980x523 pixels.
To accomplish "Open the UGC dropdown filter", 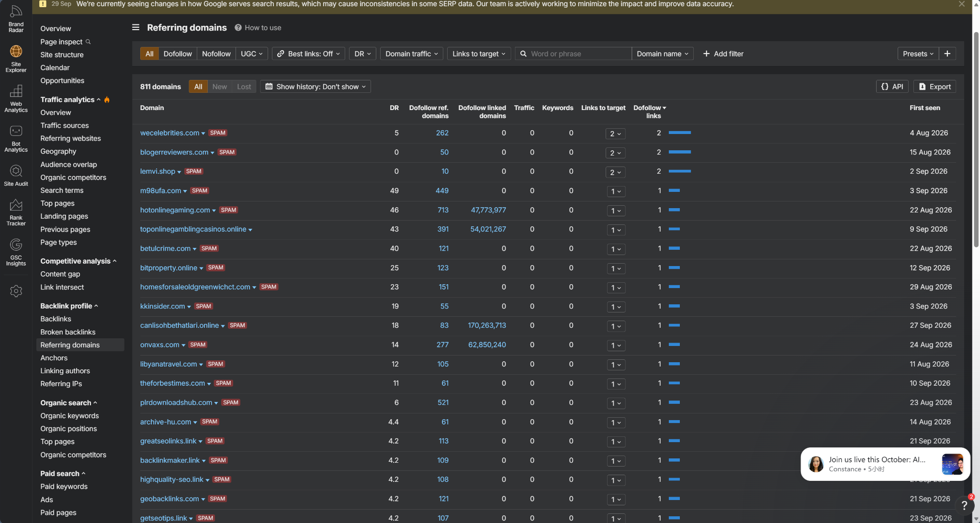I will point(252,54).
